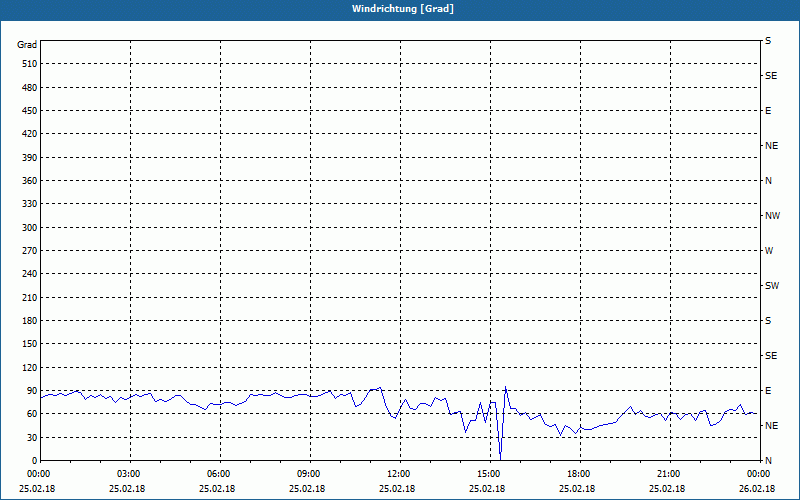The width and height of the screenshot is (800, 500).
Task: Select the 450 axis tick label
Action: point(30,111)
